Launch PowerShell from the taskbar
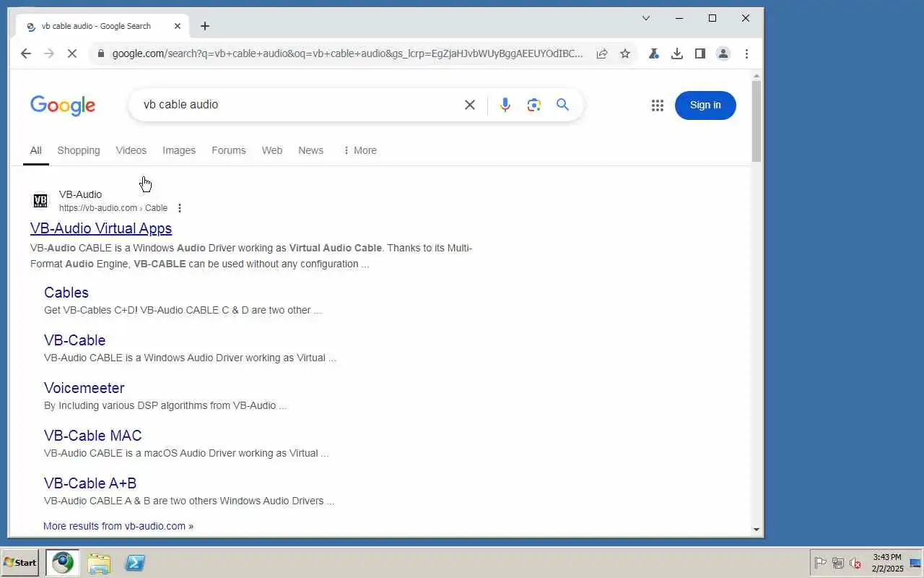The image size is (924, 578). (135, 563)
